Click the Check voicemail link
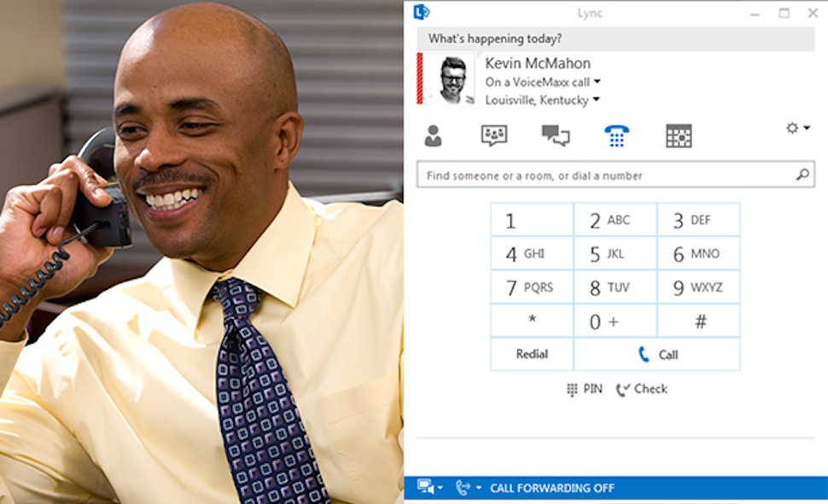This screenshot has width=828, height=504. [642, 389]
